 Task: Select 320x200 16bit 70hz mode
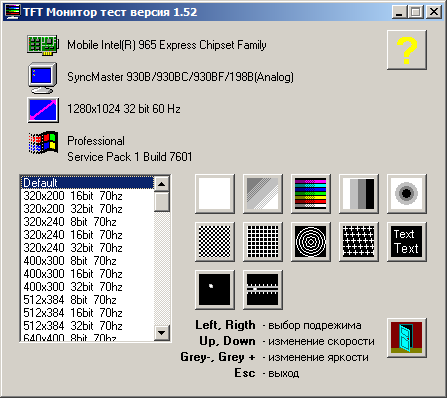88,196
